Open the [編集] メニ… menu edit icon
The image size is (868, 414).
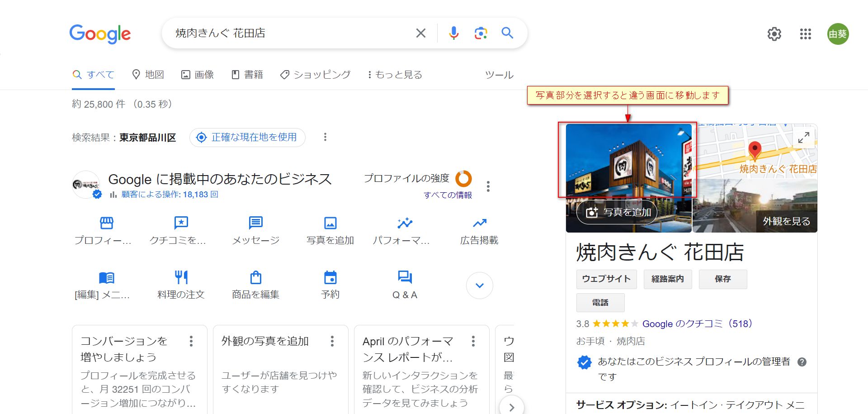click(106, 277)
